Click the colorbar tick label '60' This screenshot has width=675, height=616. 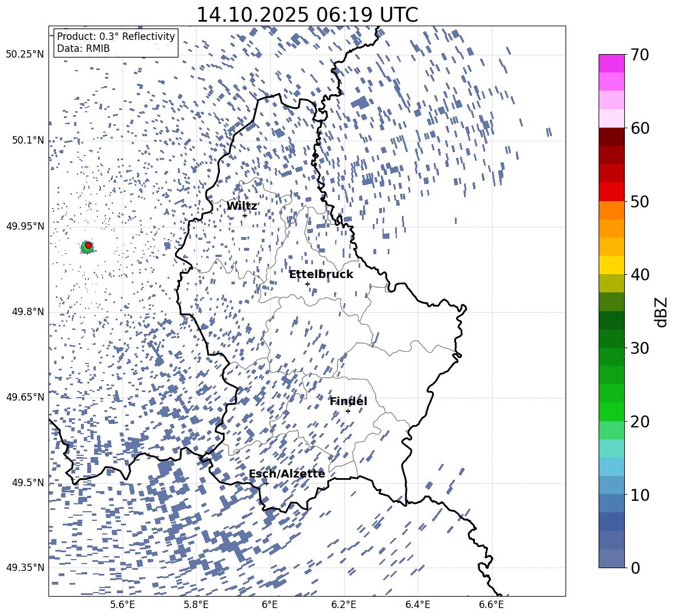coord(640,128)
